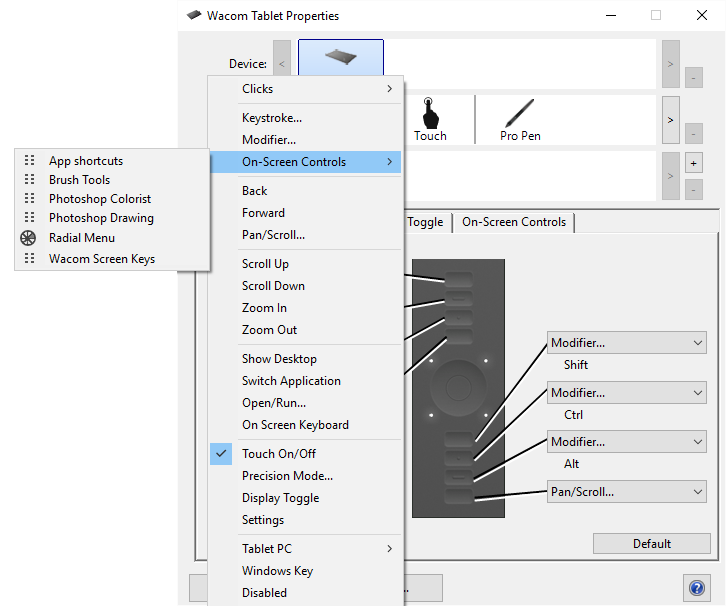Expand the Tablet PC submenu
726x606 pixels.
pyautogui.click(x=306, y=549)
